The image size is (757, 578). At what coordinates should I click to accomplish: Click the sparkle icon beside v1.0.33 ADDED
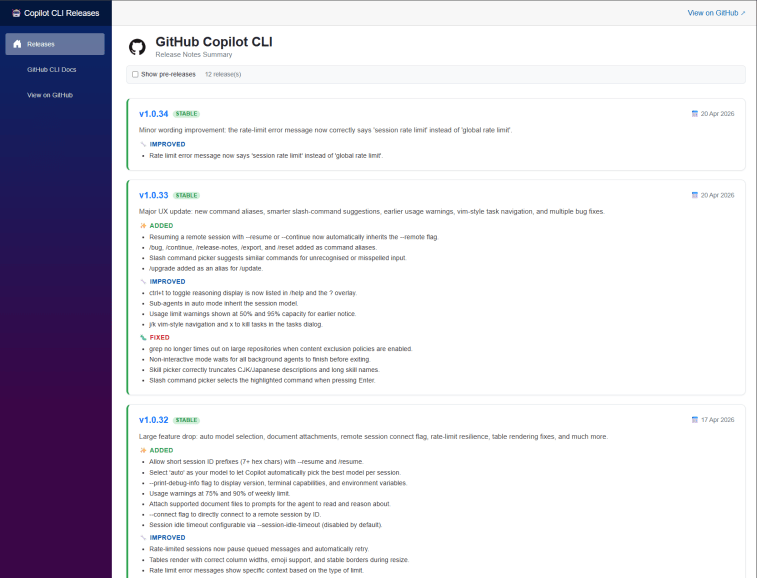coord(143,226)
